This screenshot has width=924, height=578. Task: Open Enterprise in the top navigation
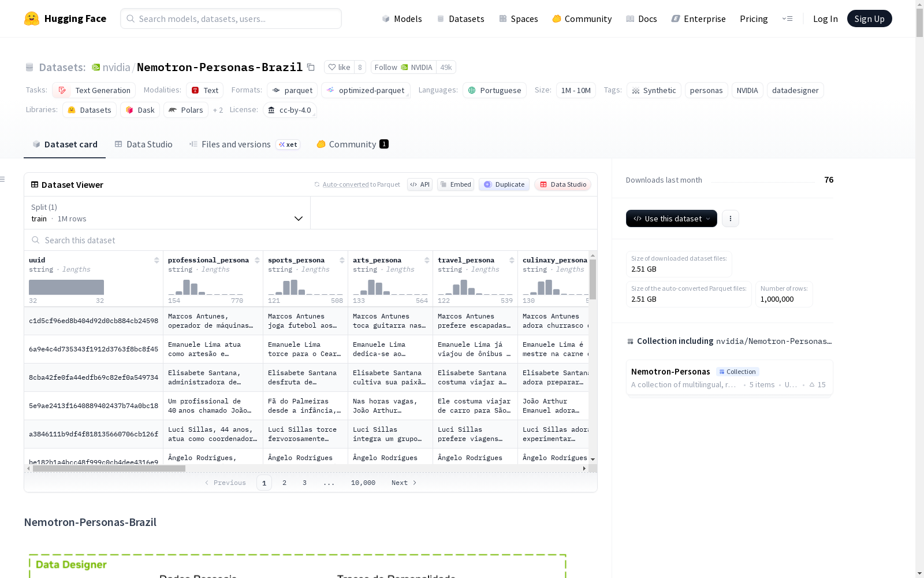(699, 18)
